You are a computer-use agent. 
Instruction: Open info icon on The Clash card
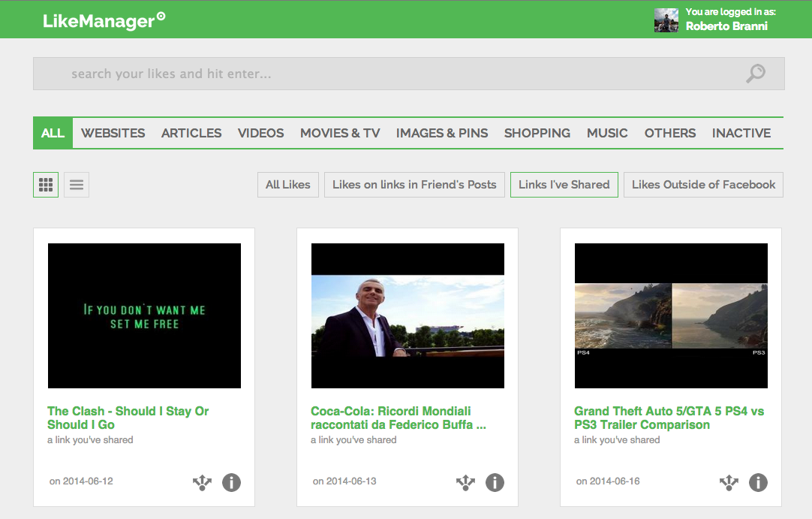point(231,483)
